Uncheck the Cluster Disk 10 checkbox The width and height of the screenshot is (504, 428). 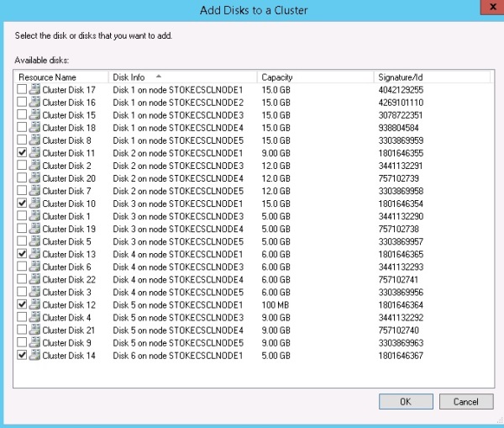(x=22, y=203)
